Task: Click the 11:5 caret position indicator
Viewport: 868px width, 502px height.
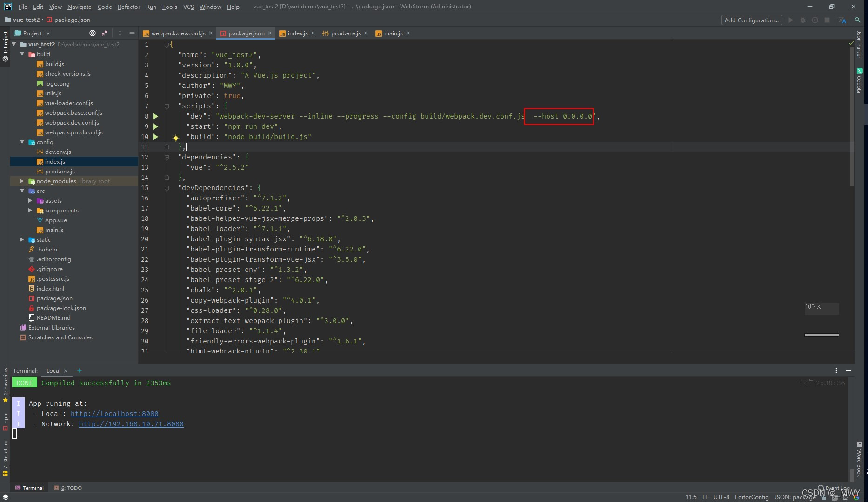Action: (691, 497)
